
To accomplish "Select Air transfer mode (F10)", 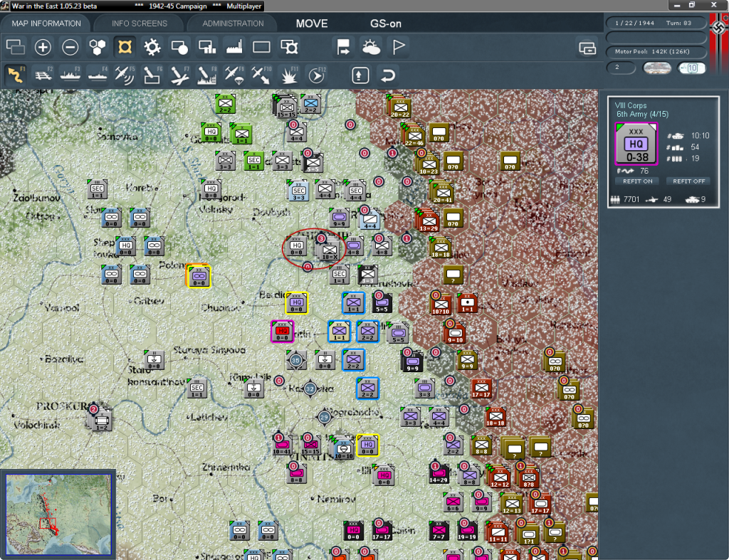I will [261, 75].
